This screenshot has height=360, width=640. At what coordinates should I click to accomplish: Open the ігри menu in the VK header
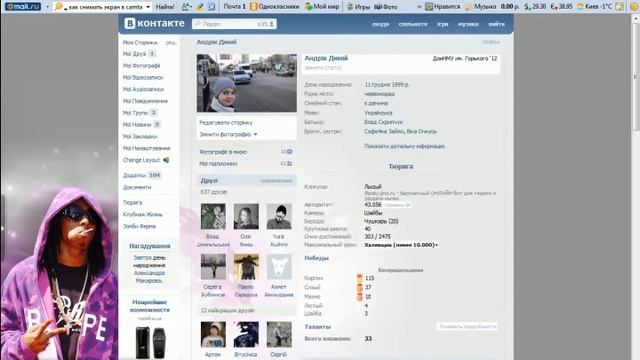[x=442, y=24]
